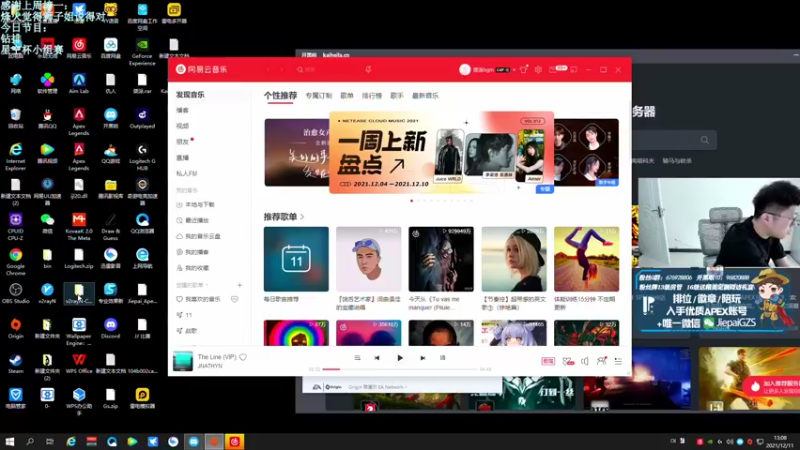The width and height of the screenshot is (800, 450).
Task: Open Logitech G HUB desktop shortcut
Action: pos(142,157)
